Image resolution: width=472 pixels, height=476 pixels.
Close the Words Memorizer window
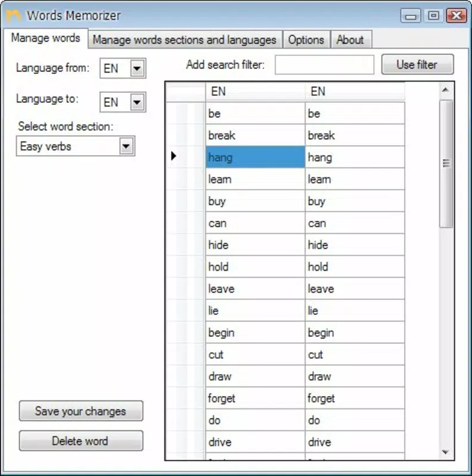click(x=456, y=15)
